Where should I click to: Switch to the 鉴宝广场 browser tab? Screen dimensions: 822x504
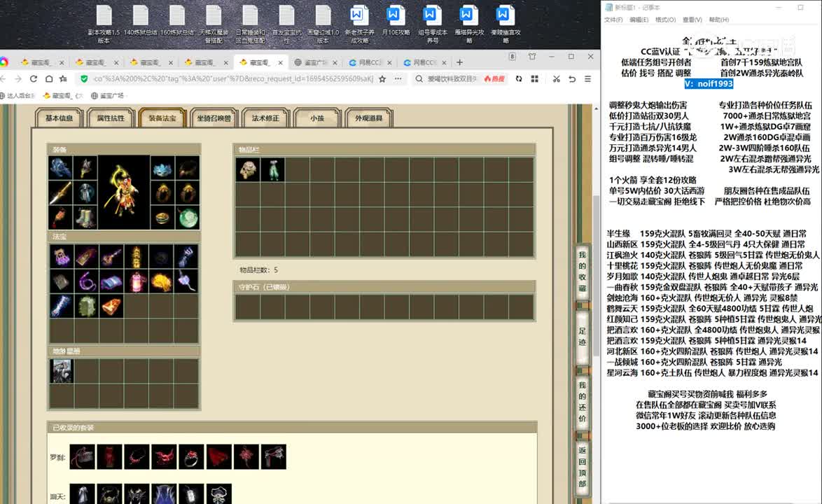pos(315,62)
